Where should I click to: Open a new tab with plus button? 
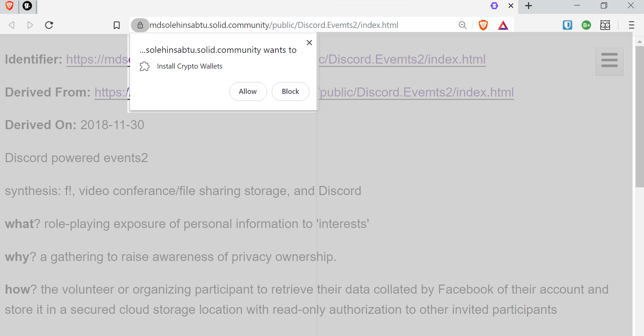pos(529,6)
